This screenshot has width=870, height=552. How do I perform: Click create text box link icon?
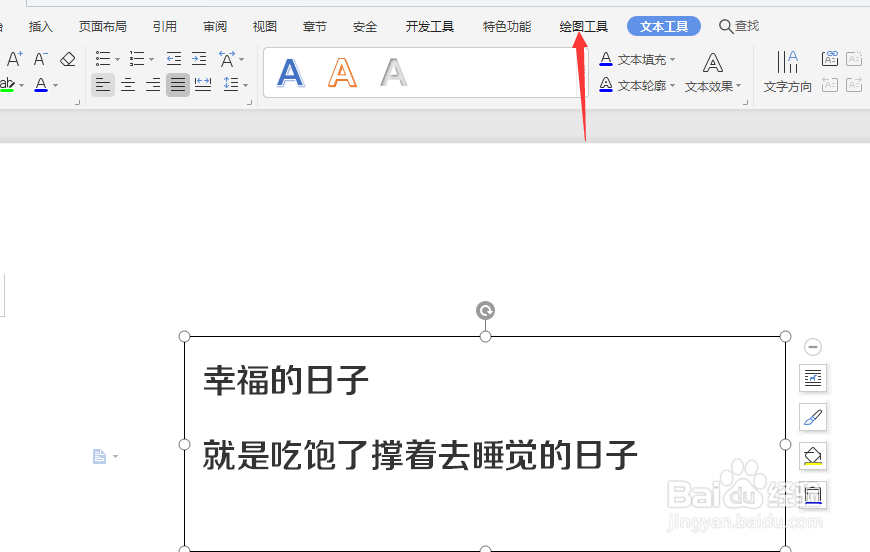coord(830,58)
